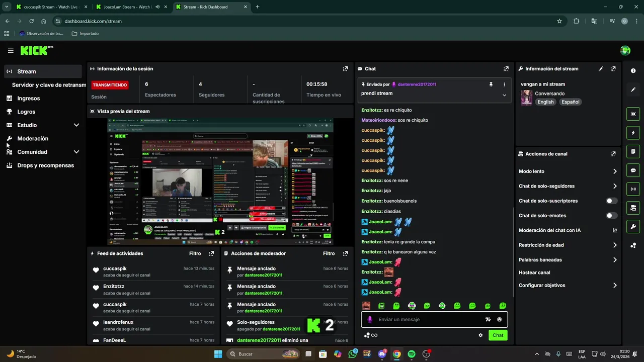Viewport: 644px width, 362px height.
Task: Pop out the Feed de actividades panel
Action: coord(211,254)
